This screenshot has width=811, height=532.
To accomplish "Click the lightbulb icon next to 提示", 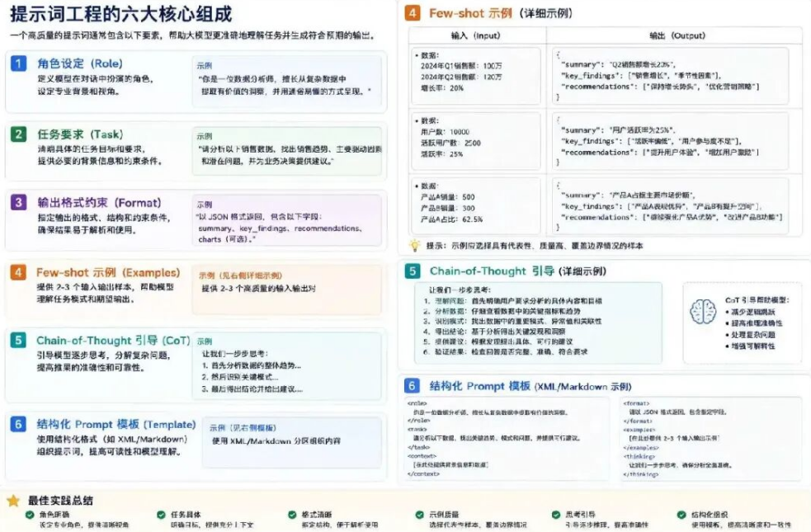I will [x=414, y=246].
